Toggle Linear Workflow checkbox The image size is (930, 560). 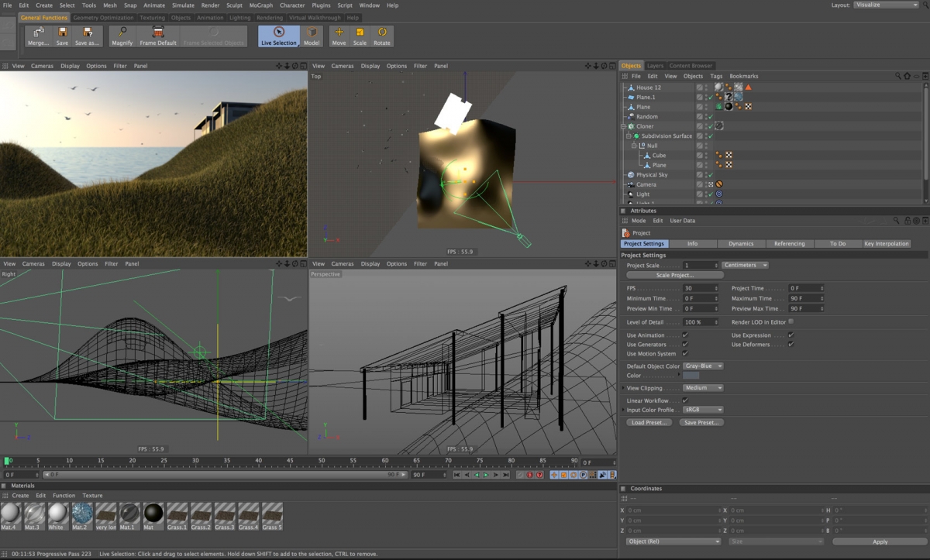685,400
